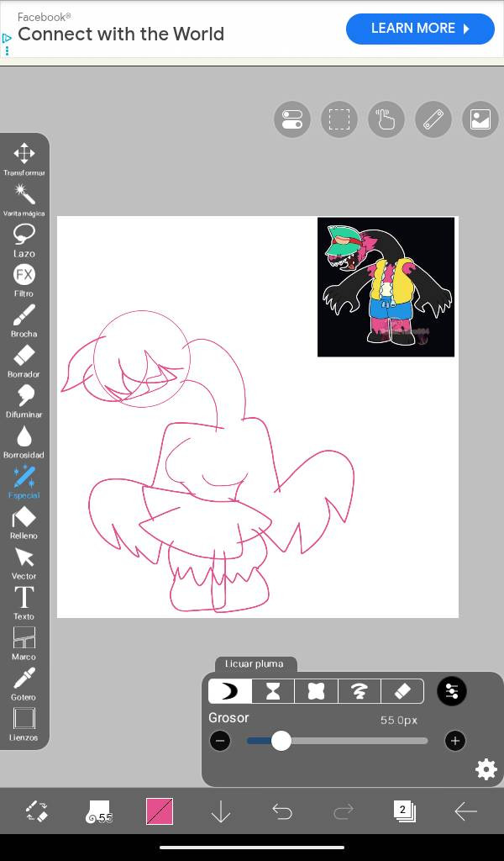Select the Marco frame tool
This screenshot has width=504, height=861.
[x=24, y=643]
